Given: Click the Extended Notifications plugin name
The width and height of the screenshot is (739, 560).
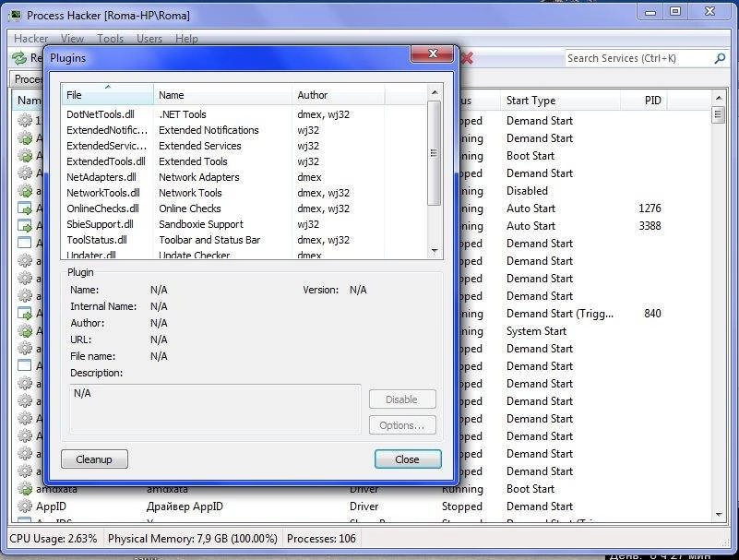Looking at the screenshot, I should pyautogui.click(x=209, y=130).
